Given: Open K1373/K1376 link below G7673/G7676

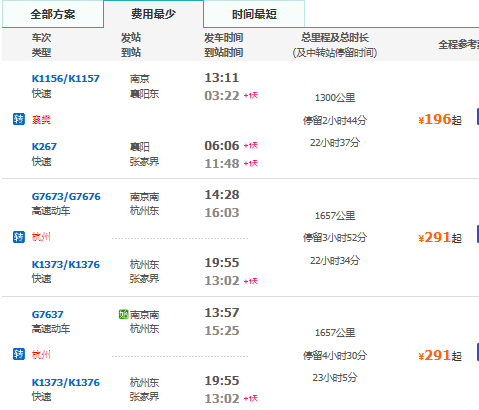Looking at the screenshot, I should [66, 265].
